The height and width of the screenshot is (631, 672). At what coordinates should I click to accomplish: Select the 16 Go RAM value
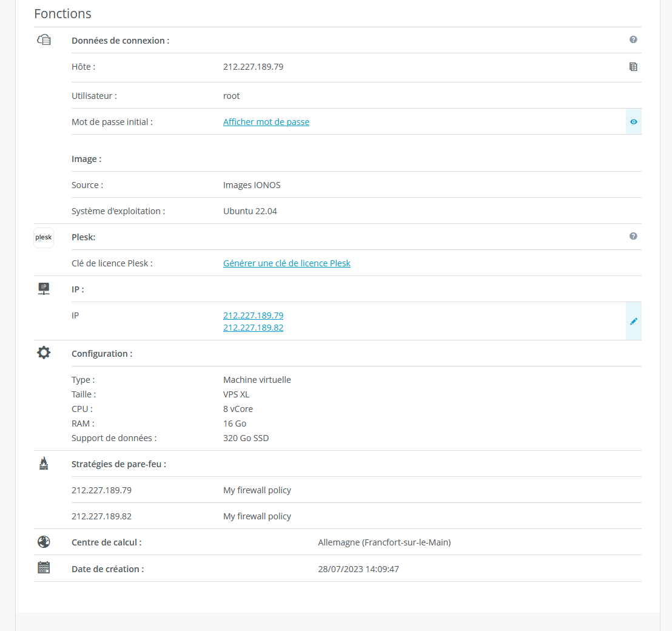click(235, 423)
